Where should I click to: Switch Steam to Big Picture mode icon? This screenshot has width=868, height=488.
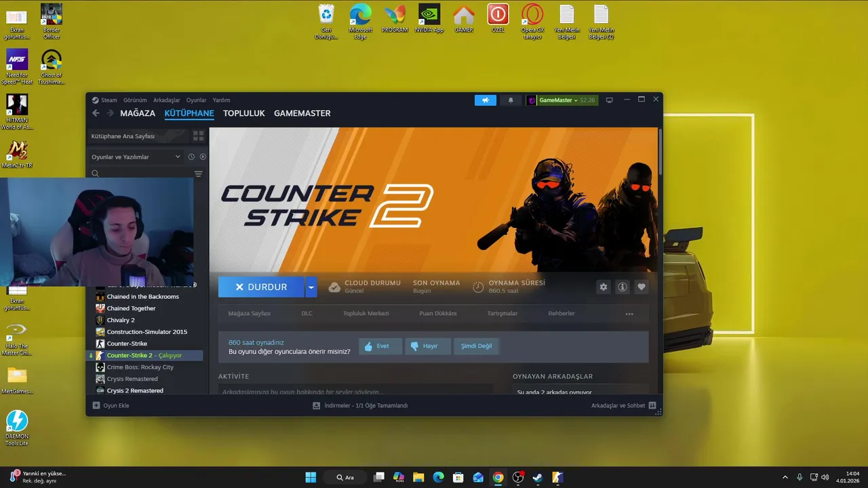609,100
